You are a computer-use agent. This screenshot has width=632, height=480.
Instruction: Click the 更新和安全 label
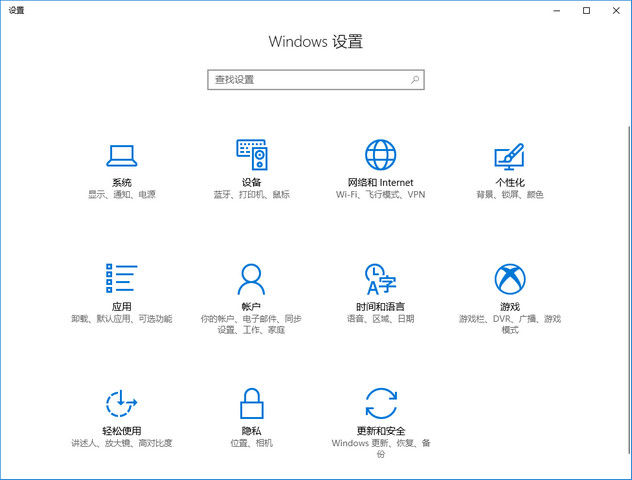point(381,431)
